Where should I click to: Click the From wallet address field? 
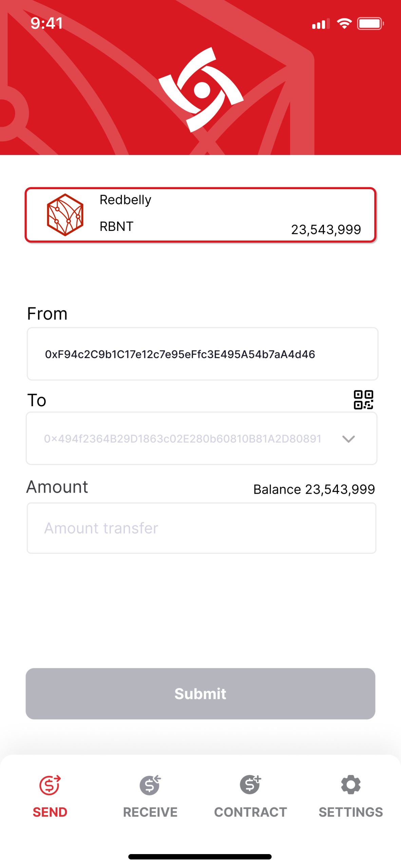click(203, 354)
